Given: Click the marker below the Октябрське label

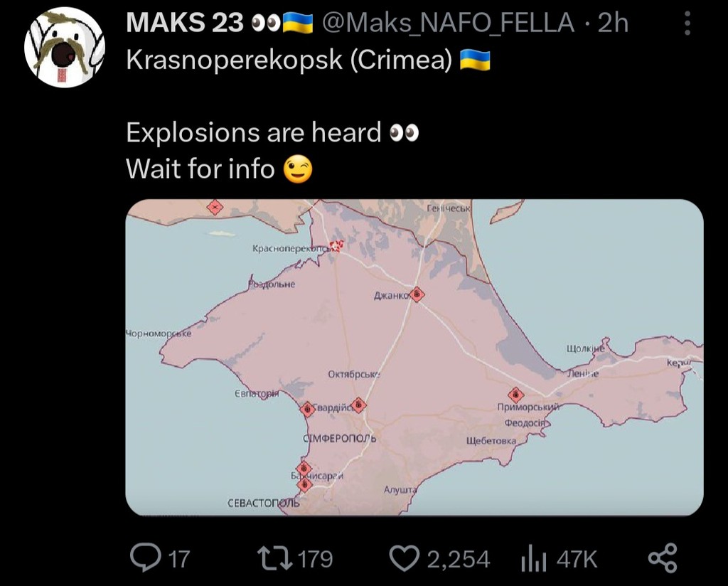Looking at the screenshot, I should (360, 405).
